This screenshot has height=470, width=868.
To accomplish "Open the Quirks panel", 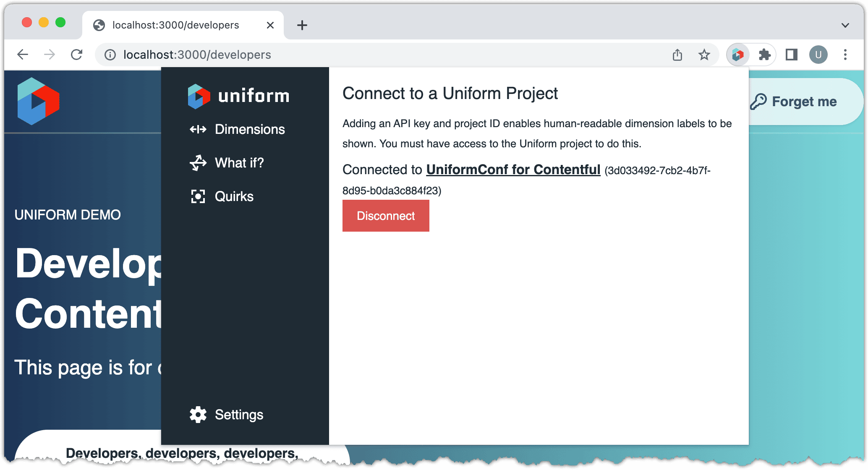I will coord(234,196).
